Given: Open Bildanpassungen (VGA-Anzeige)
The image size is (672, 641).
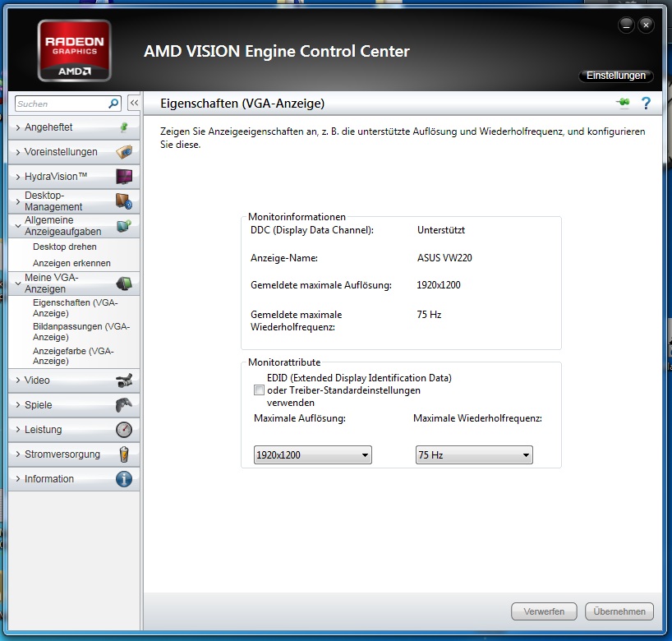Looking at the screenshot, I should click(x=81, y=332).
